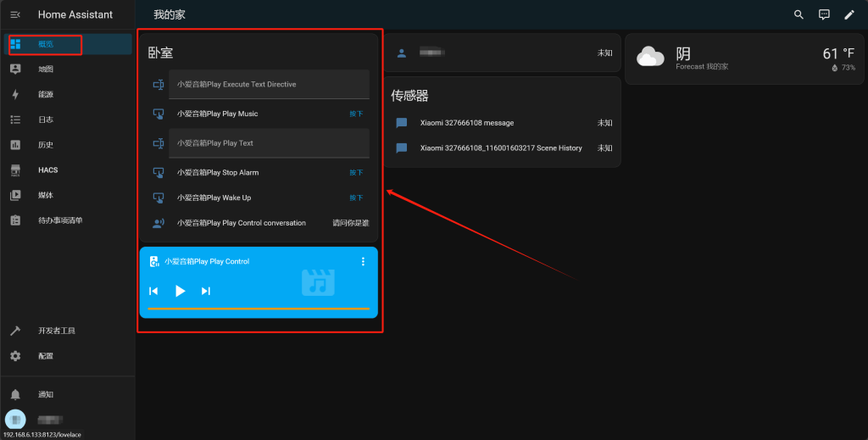The image size is (868, 440).
Task: Click Forecast 我的家 label
Action: click(x=702, y=66)
